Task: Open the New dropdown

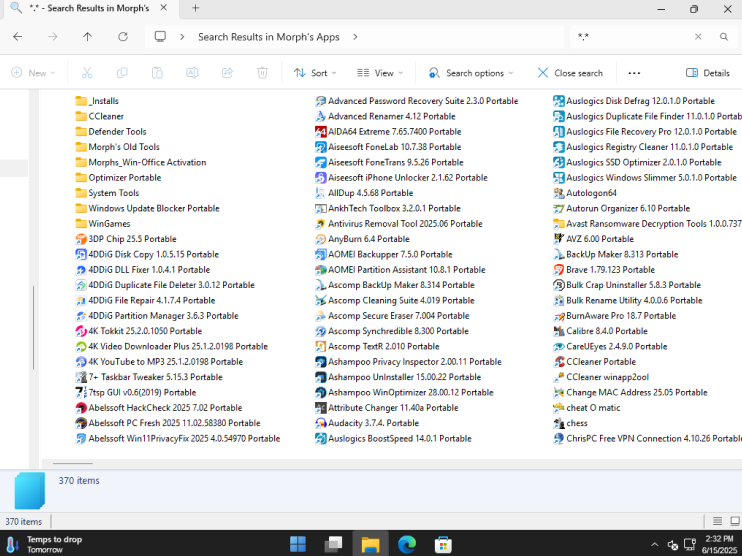Action: click(x=33, y=73)
